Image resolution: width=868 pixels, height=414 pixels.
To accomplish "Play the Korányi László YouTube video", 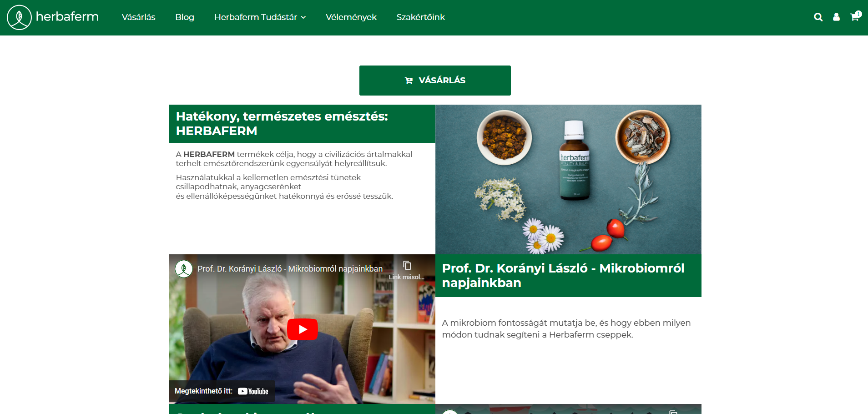I will tap(302, 329).
